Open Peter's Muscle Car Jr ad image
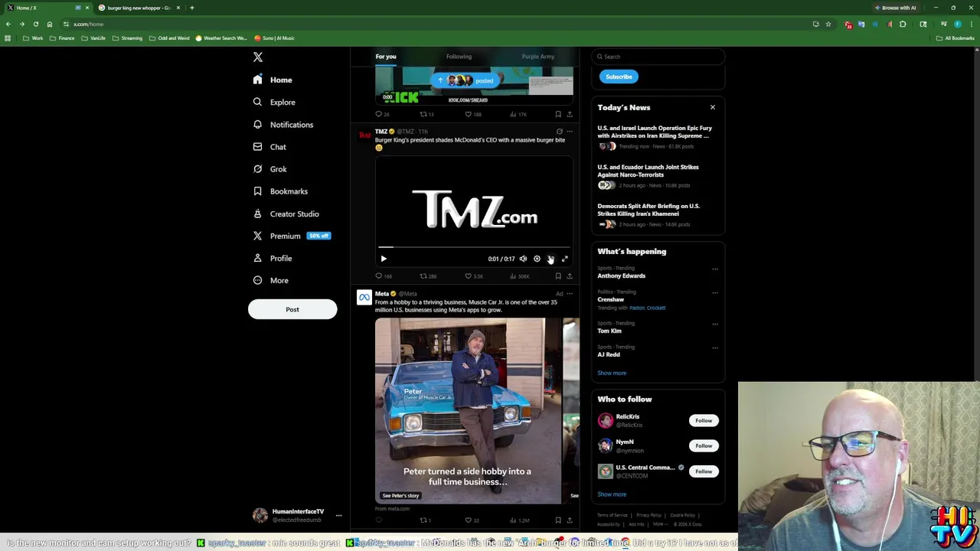The width and height of the screenshot is (980, 551). [x=468, y=411]
